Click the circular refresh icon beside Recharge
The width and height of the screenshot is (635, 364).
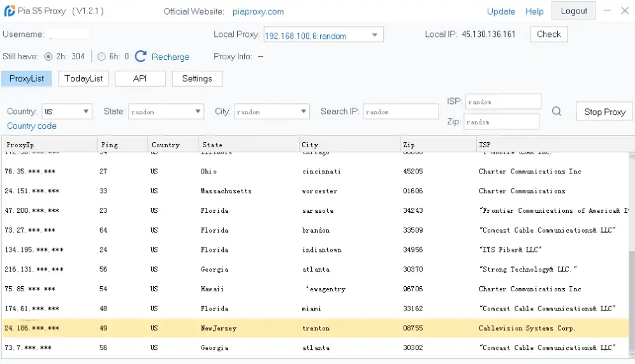[x=140, y=56]
